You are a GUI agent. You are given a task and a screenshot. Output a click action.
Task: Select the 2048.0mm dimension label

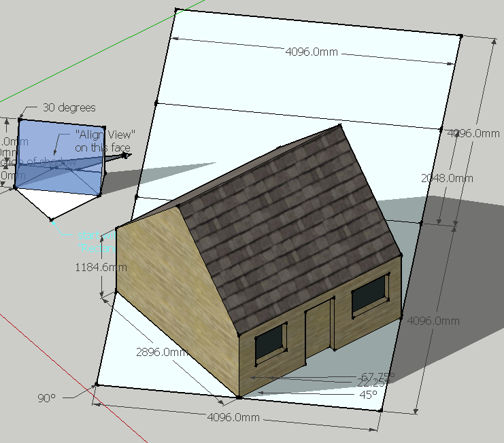[x=447, y=178]
